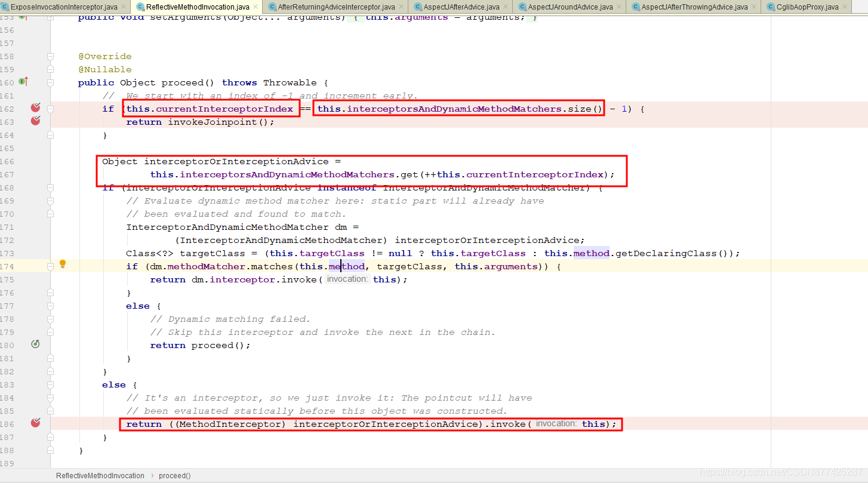Image resolution: width=868 pixels, height=483 pixels.
Task: Remove the breakpoint on line 186
Action: (x=35, y=423)
